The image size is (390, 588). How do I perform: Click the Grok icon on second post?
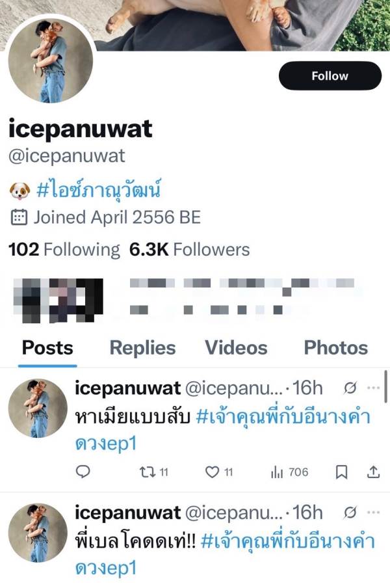[350, 512]
